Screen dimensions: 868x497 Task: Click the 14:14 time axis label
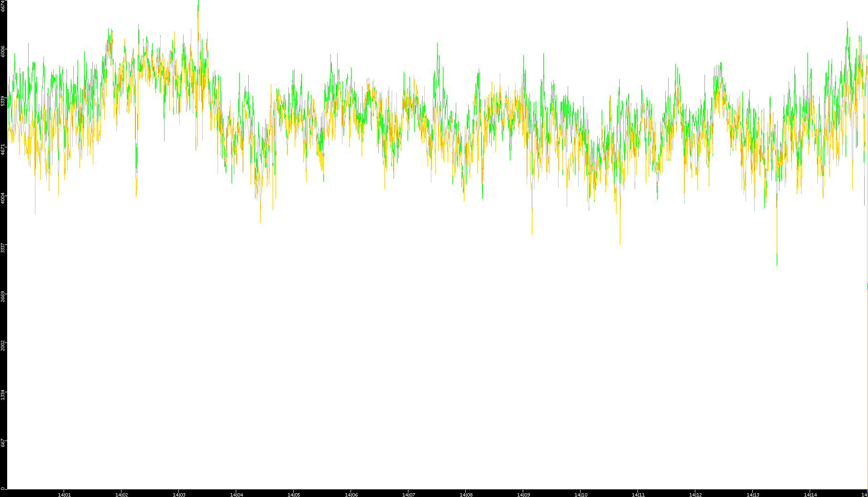point(810,495)
